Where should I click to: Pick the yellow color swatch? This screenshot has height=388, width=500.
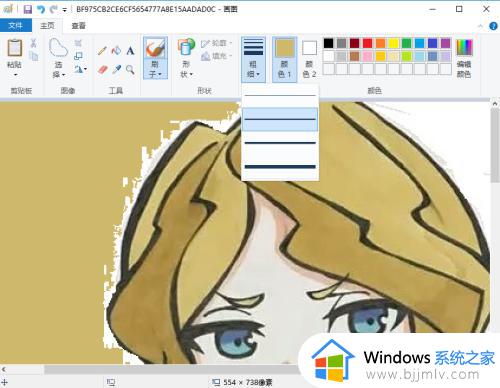coord(393,43)
